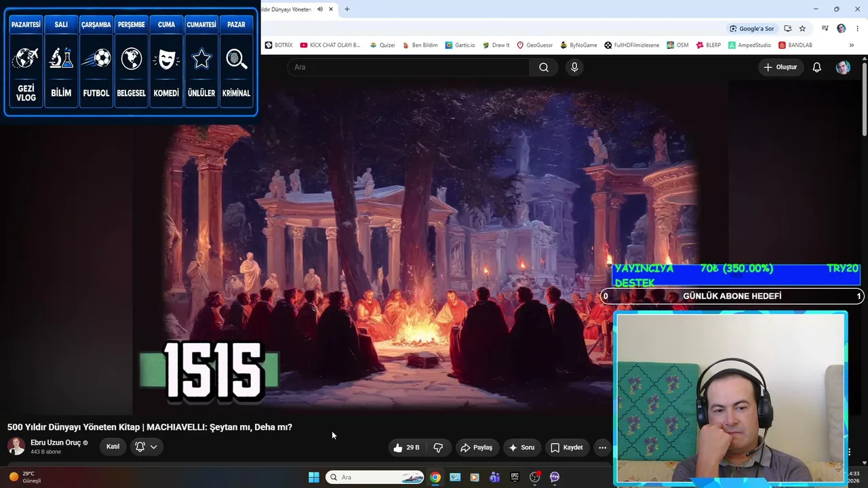Open the Gartic.io bookmark
The height and width of the screenshot is (488, 868).
tap(460, 45)
